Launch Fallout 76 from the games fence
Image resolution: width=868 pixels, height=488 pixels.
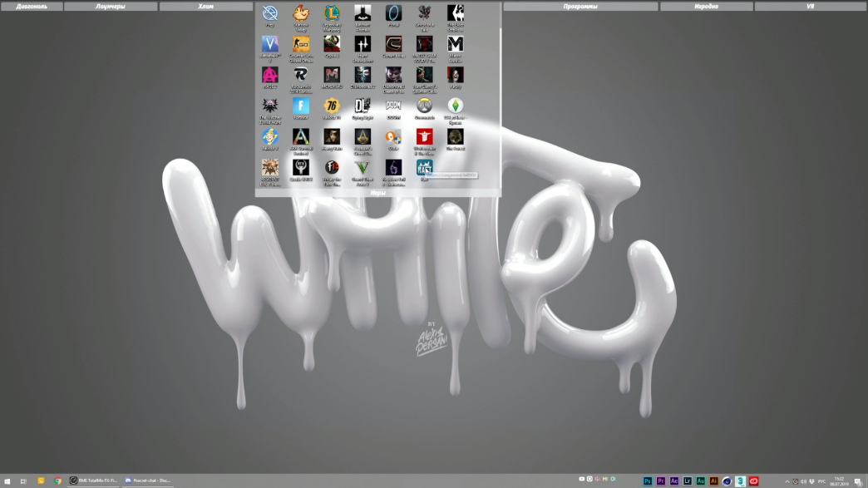[x=332, y=106]
